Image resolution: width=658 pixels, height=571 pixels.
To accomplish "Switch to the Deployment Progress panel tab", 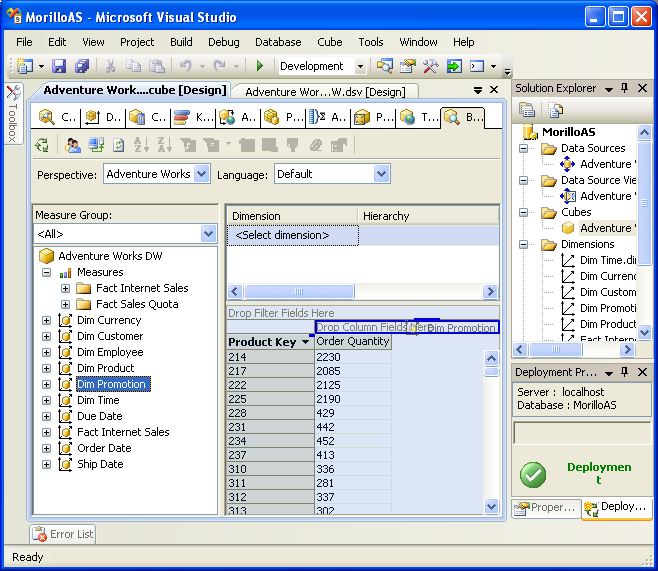I will pyautogui.click(x=617, y=508).
